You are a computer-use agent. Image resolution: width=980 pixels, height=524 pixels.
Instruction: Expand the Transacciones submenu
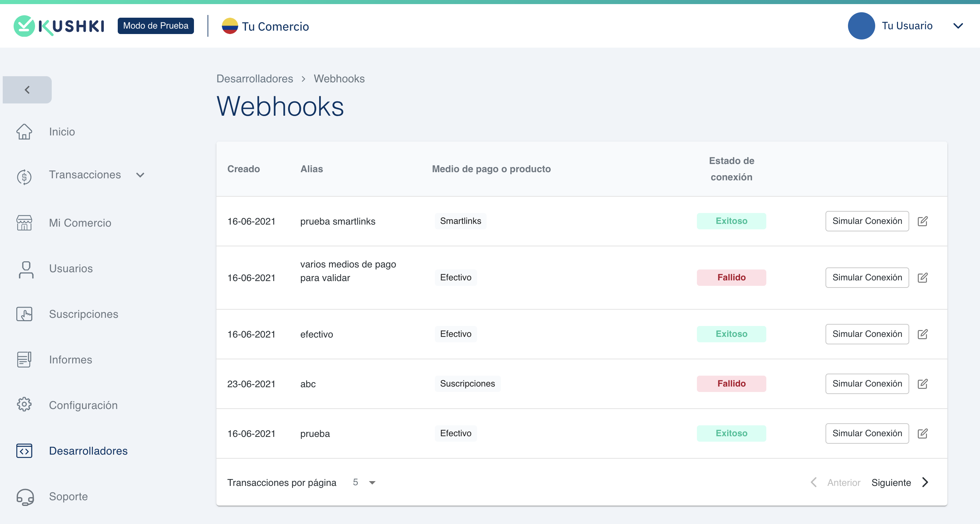(x=140, y=175)
